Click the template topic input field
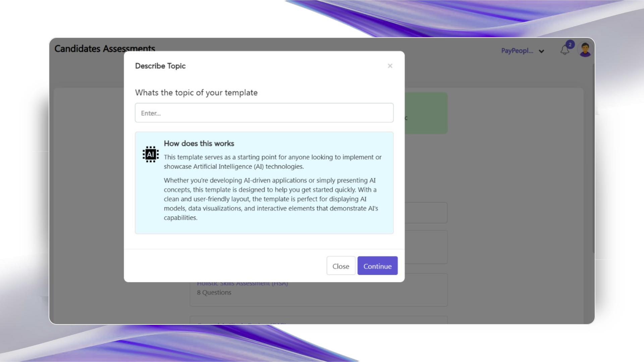Image resolution: width=644 pixels, height=362 pixels. [x=264, y=113]
